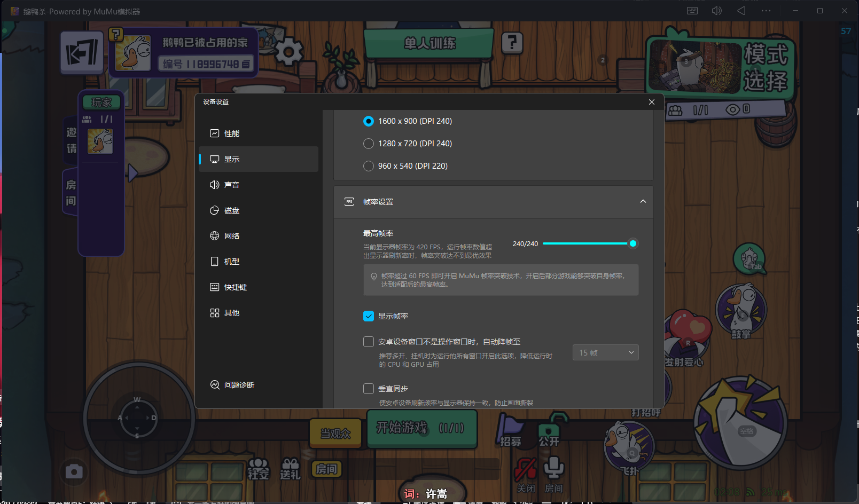859x504 pixels.
Task: Click the spectator eye count icon
Action: click(x=732, y=110)
